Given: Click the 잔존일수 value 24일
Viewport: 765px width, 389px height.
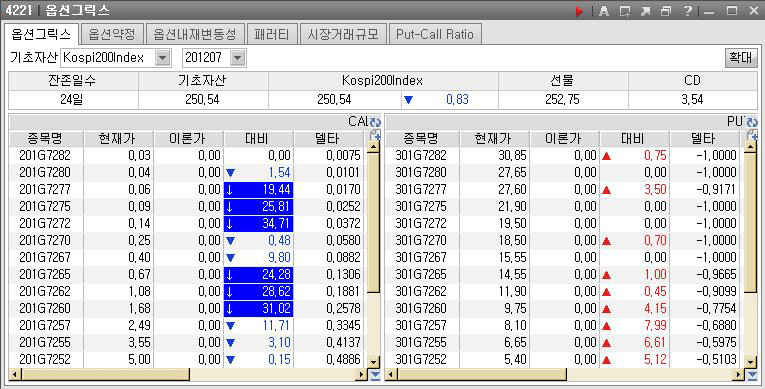Looking at the screenshot, I should click(x=72, y=100).
